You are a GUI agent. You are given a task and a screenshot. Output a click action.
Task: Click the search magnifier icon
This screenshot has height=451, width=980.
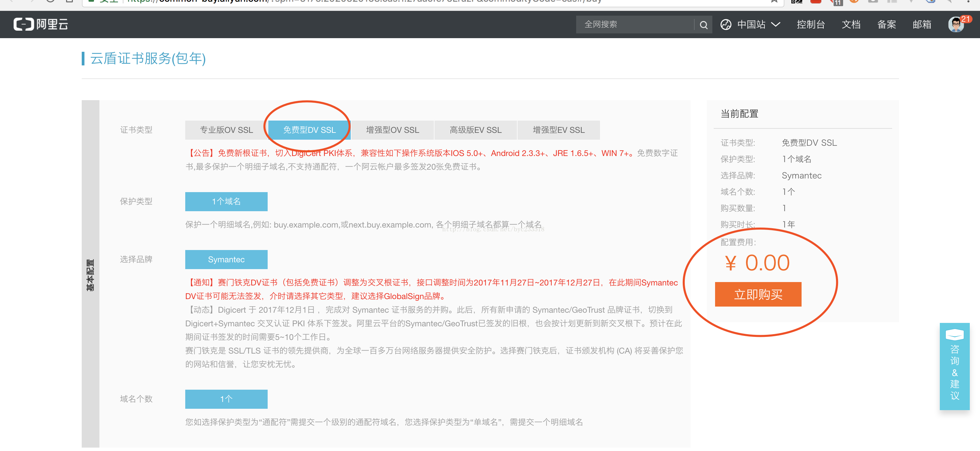tap(704, 25)
